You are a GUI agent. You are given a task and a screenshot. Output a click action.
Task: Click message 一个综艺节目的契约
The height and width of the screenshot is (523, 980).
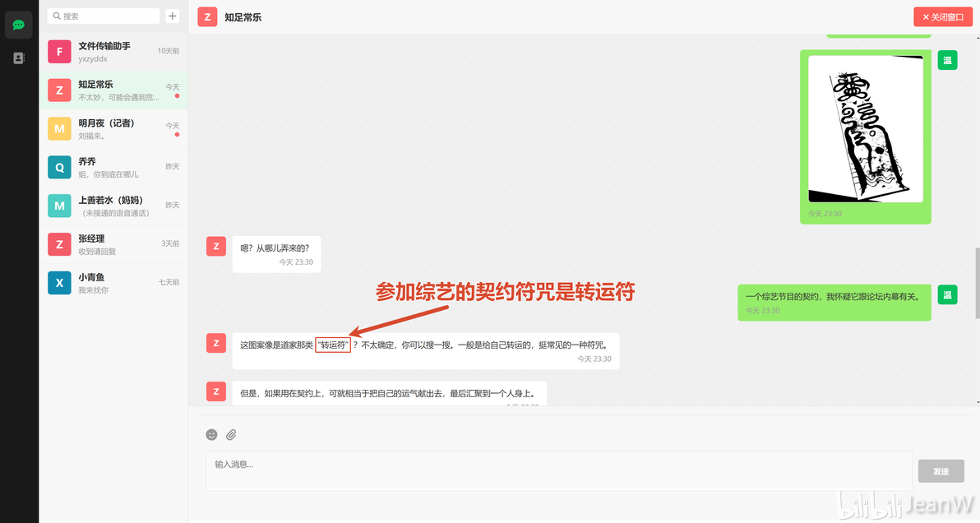point(834,303)
